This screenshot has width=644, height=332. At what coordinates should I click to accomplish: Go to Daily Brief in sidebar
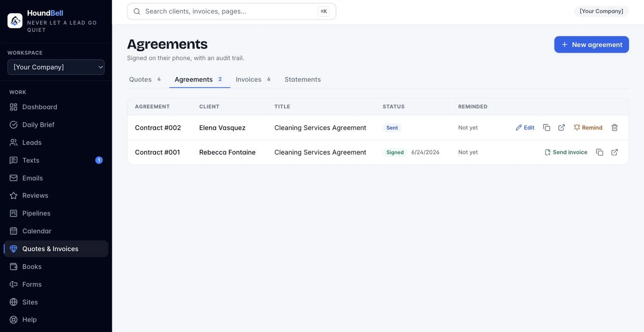pos(56,125)
